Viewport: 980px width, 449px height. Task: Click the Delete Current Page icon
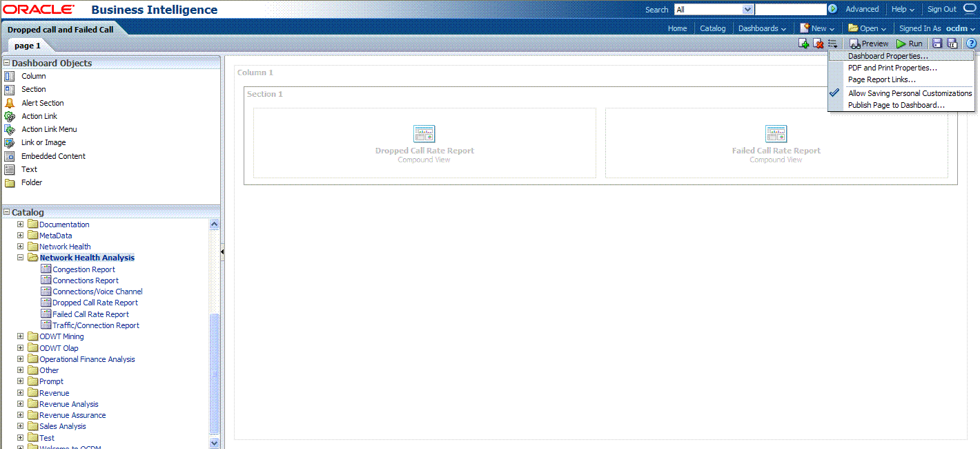click(818, 44)
